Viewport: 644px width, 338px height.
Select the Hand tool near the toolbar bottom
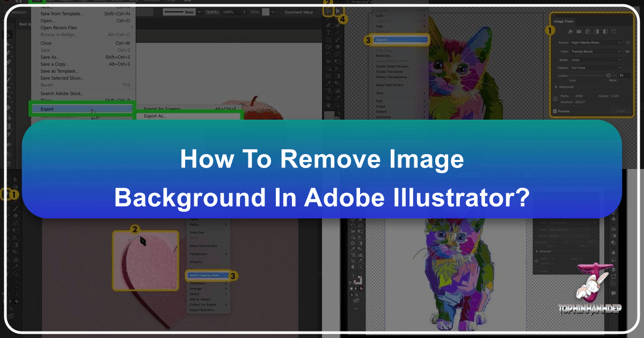pyautogui.click(x=328, y=105)
